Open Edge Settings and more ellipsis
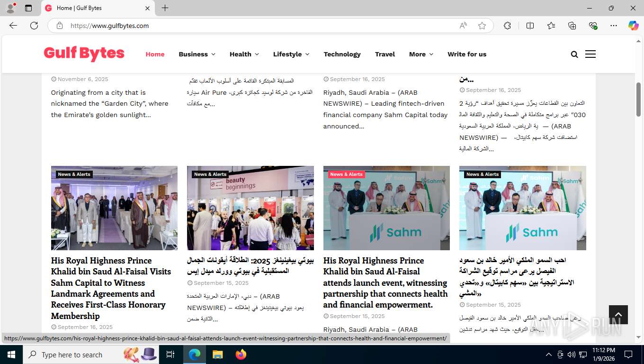This screenshot has height=364, width=644. click(x=614, y=26)
